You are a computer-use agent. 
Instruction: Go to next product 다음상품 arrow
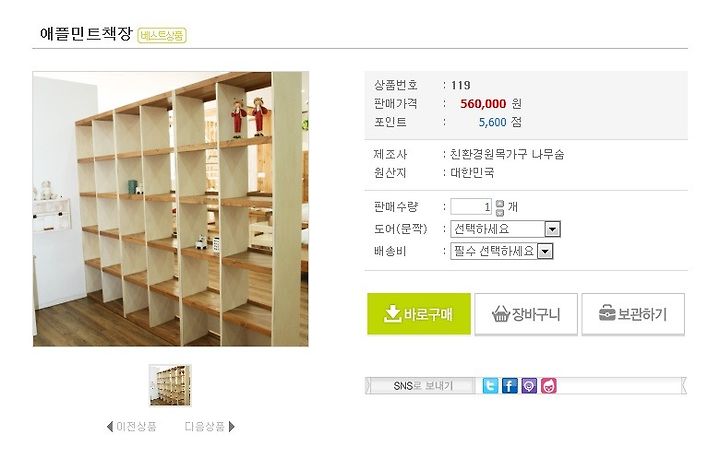pos(231,427)
